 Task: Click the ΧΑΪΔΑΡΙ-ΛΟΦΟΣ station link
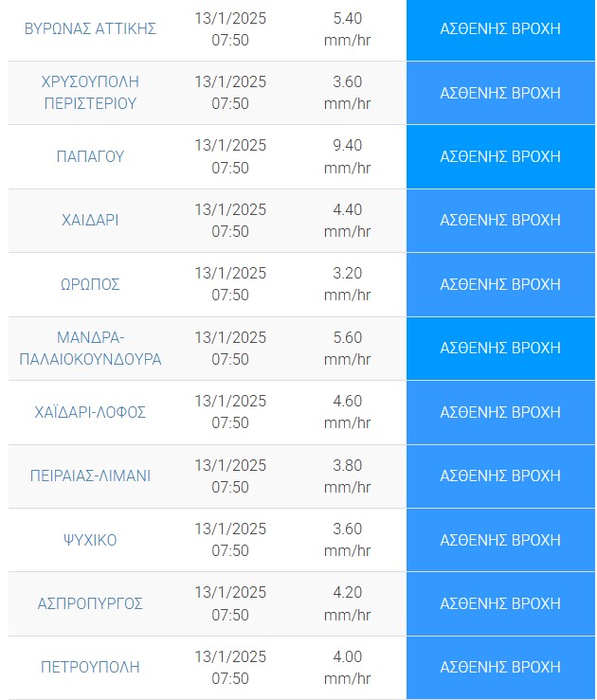click(90, 412)
